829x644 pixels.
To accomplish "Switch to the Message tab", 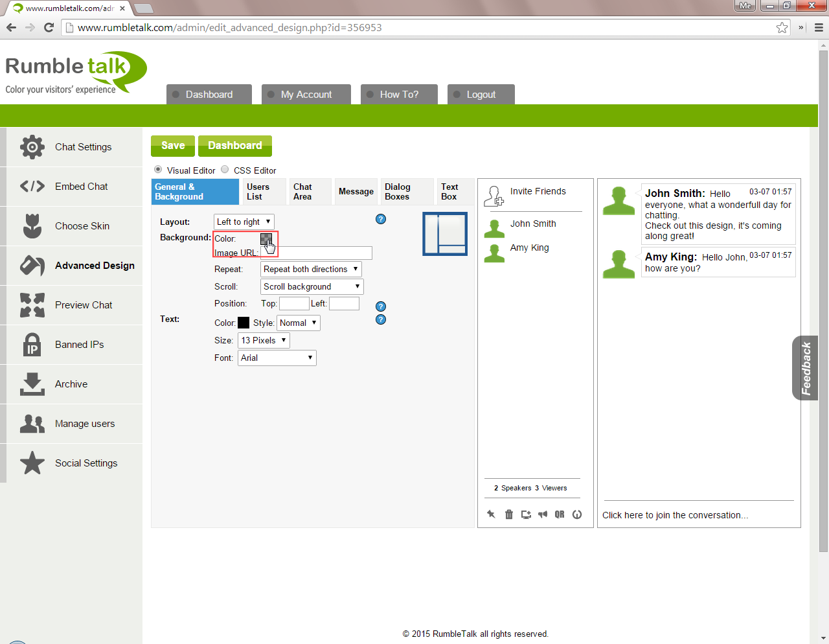I will pyautogui.click(x=356, y=192).
